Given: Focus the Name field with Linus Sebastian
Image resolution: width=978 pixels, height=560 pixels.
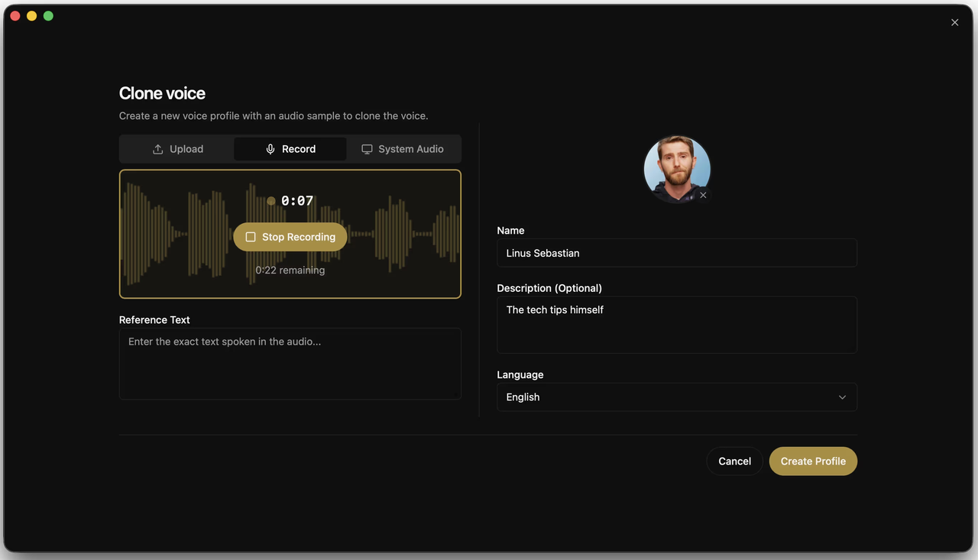Looking at the screenshot, I should point(676,253).
